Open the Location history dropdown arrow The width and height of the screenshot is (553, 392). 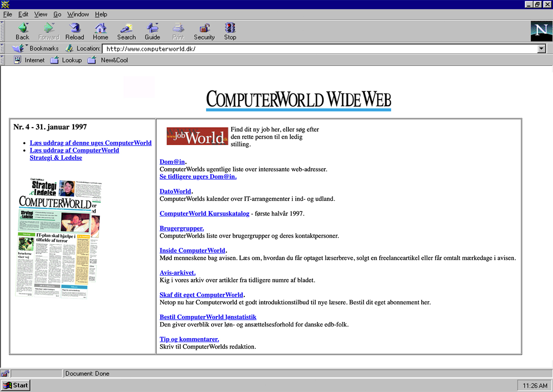541,49
